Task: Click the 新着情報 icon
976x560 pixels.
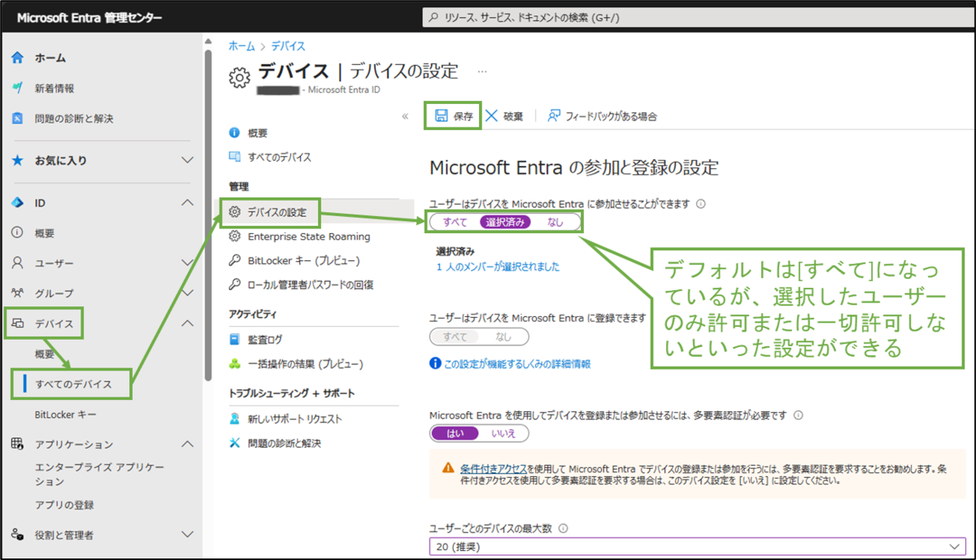Action: point(17,89)
